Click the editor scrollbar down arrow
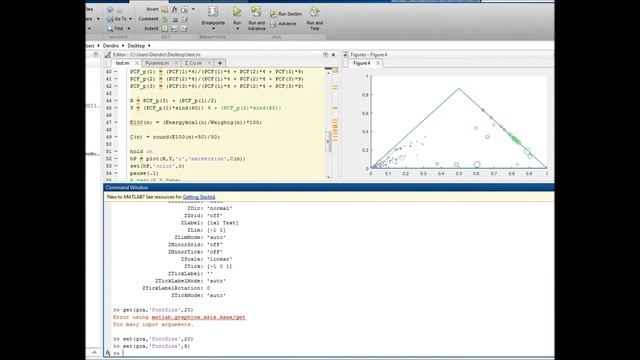 tap(329, 178)
